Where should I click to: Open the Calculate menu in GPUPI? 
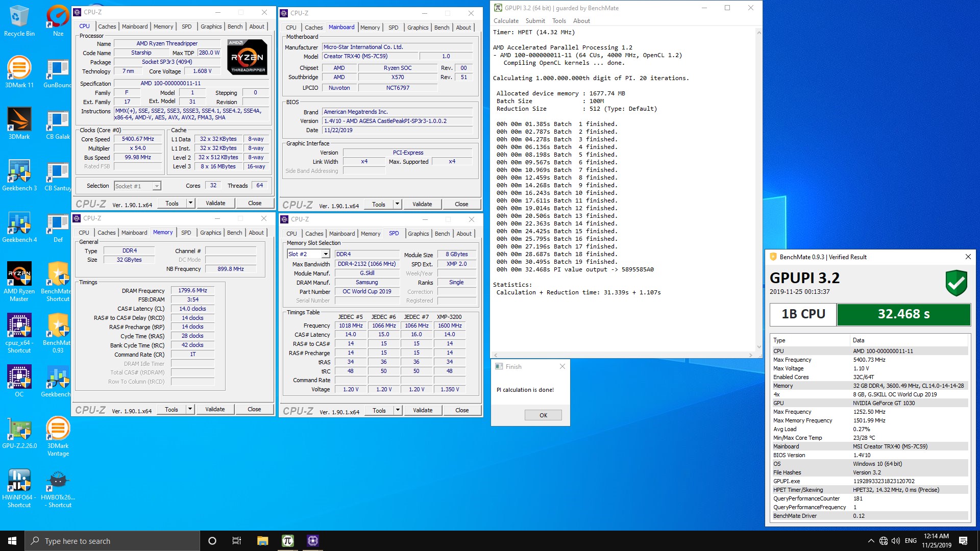click(x=506, y=21)
